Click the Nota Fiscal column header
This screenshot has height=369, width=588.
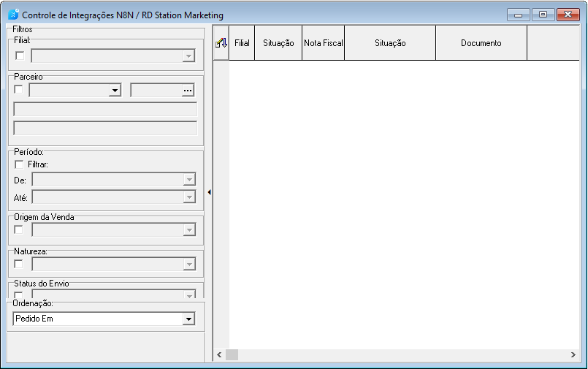[x=324, y=43]
